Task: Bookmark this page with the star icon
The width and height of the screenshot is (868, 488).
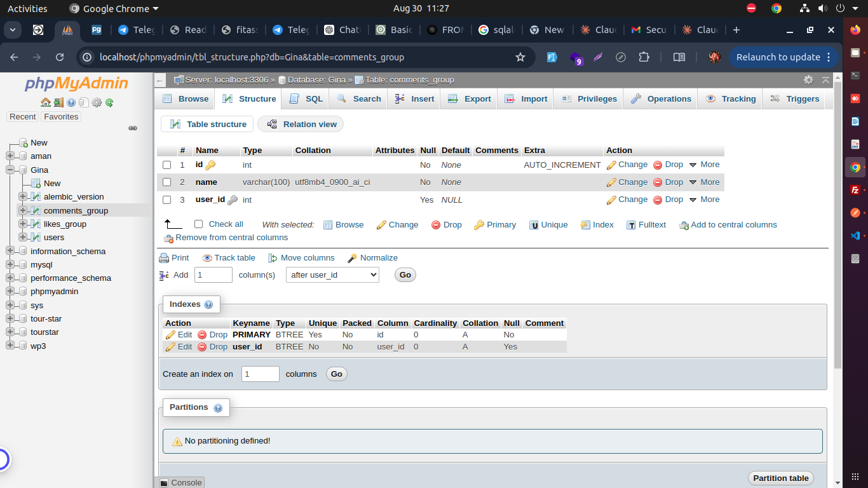Action: 520,57
